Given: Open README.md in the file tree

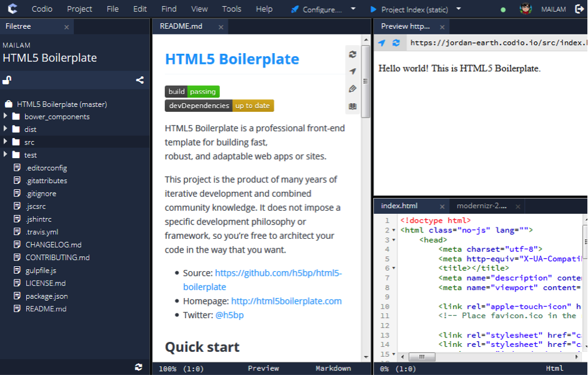Looking at the screenshot, I should (46, 309).
